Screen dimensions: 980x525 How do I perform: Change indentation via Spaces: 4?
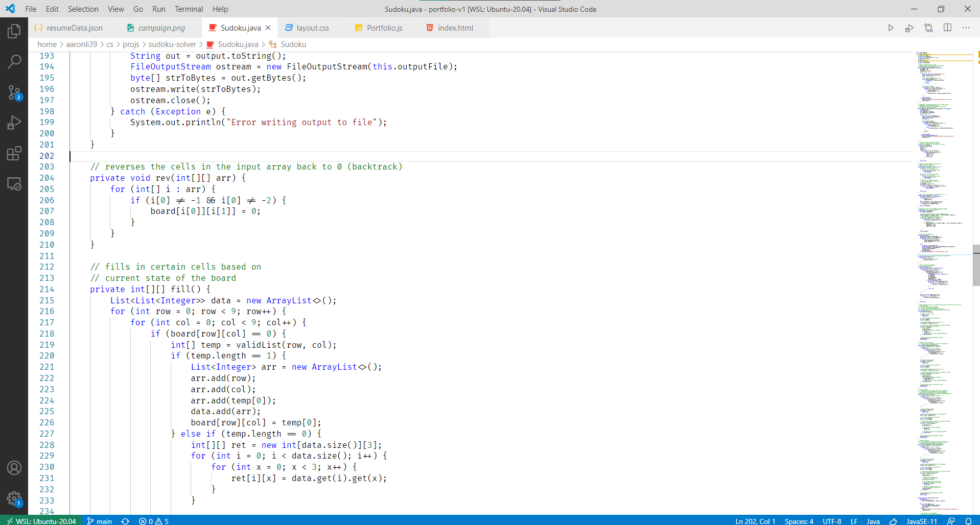tap(799, 521)
